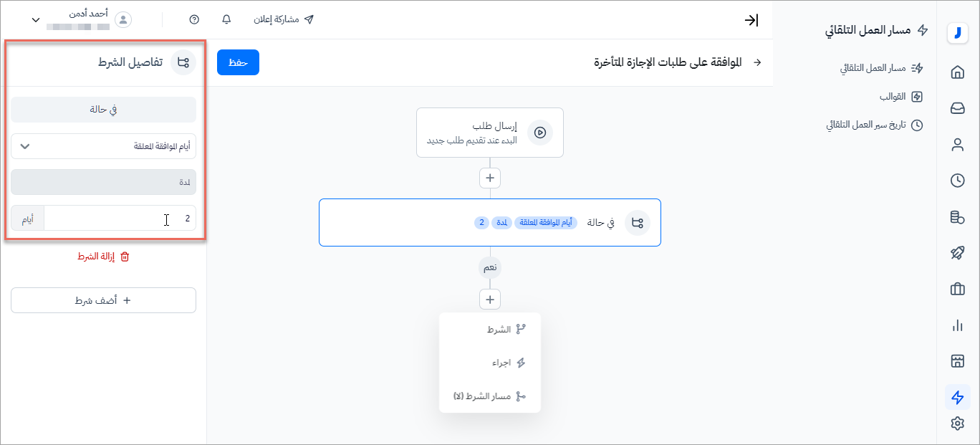Go back using the header arrow
This screenshot has width=980, height=445.
(758, 63)
